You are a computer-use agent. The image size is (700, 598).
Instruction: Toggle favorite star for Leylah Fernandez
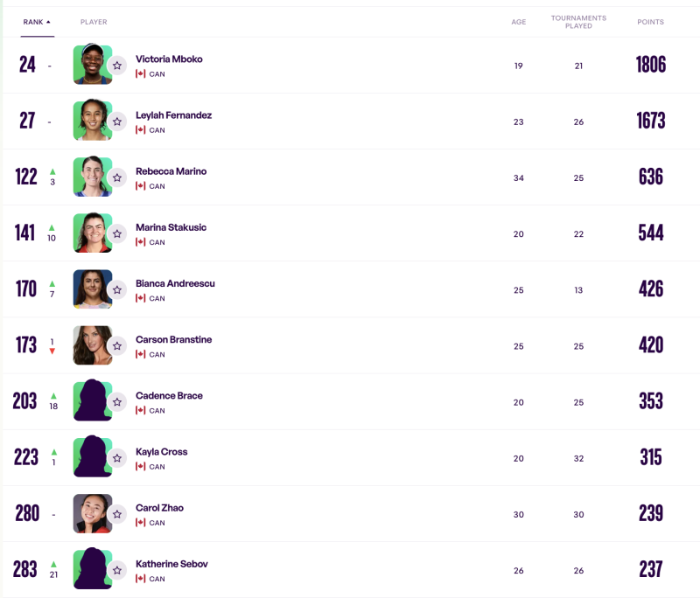[117, 122]
